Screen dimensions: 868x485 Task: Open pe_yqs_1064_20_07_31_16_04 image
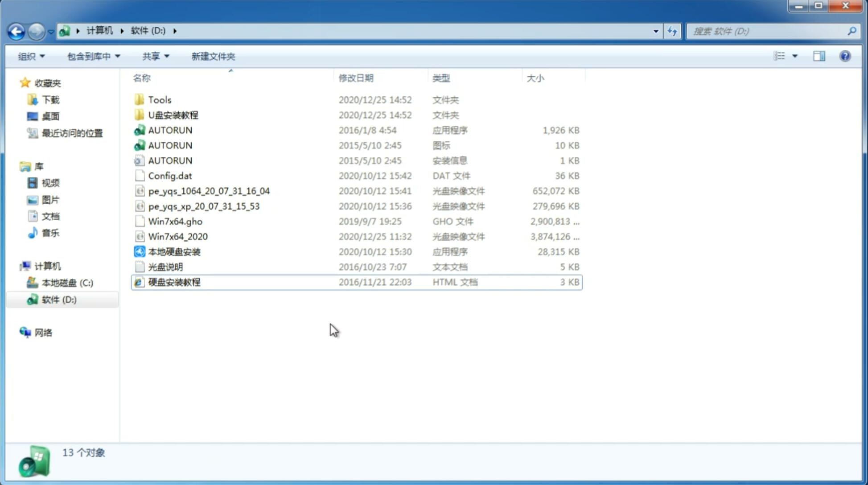coord(209,190)
